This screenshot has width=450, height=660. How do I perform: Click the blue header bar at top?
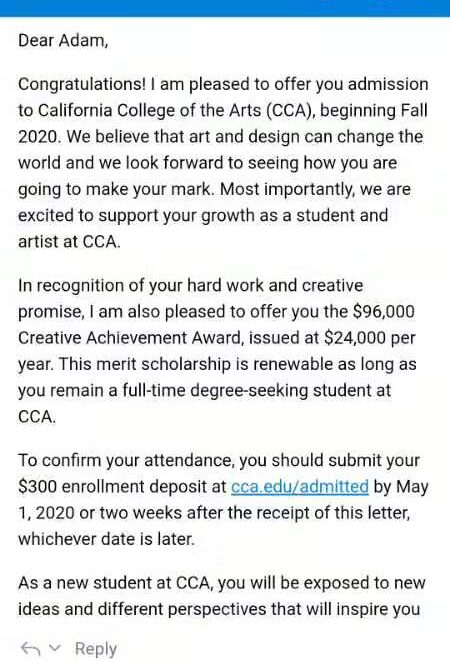click(x=225, y=8)
